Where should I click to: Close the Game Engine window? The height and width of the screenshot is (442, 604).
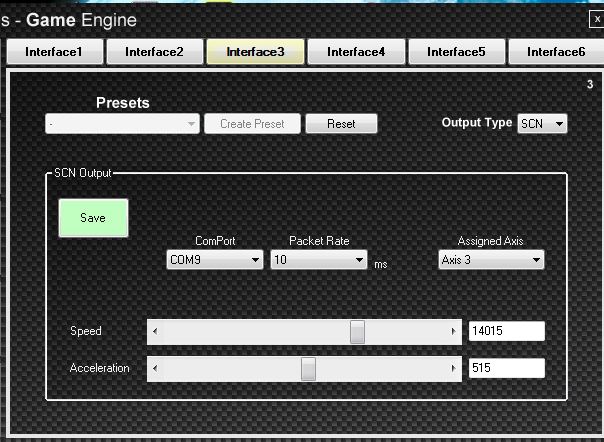click(x=597, y=19)
